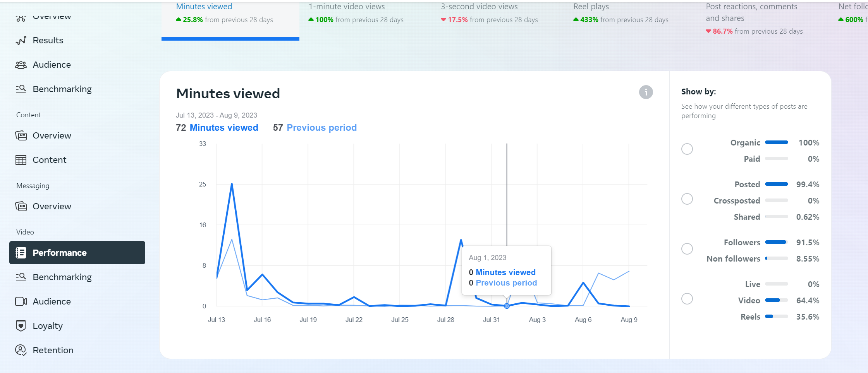The height and width of the screenshot is (373, 868).
Task: Click the Results graph icon in sidebar
Action: [x=21, y=41]
